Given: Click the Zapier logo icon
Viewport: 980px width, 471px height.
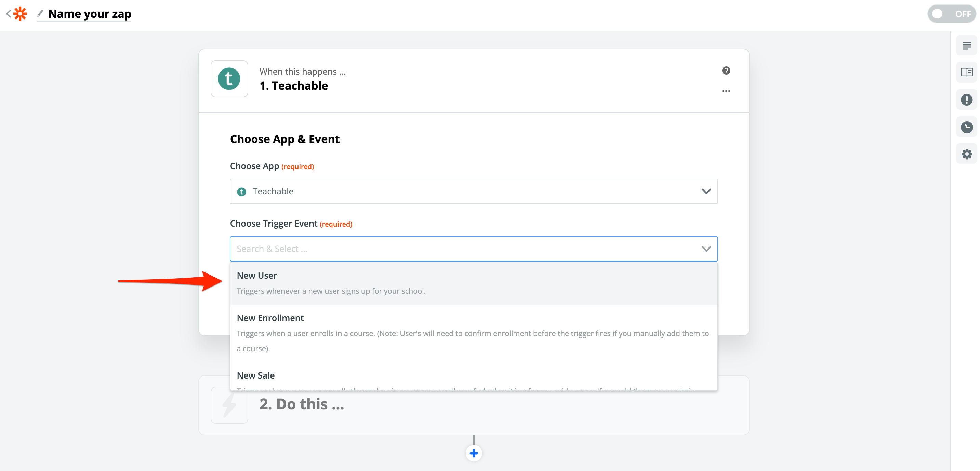Looking at the screenshot, I should coord(20,14).
